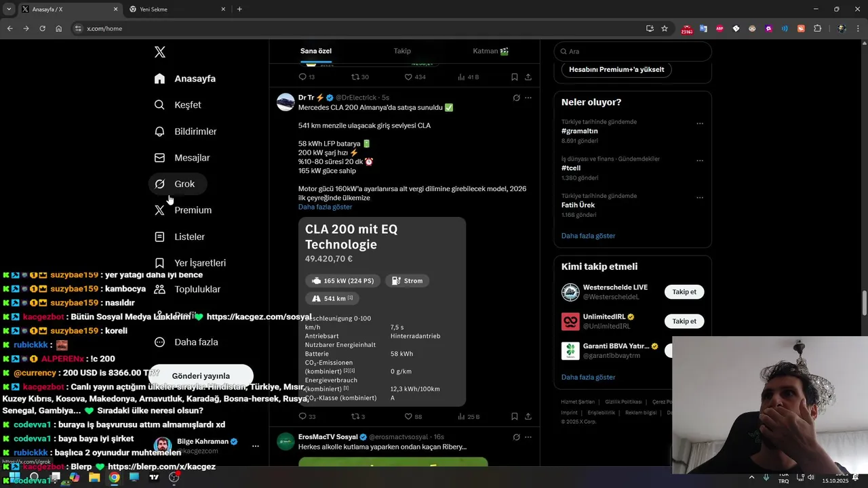Image resolution: width=868 pixels, height=488 pixels.
Task: Follow Westerschelde LIVE with Takip et
Action: [x=684, y=292]
